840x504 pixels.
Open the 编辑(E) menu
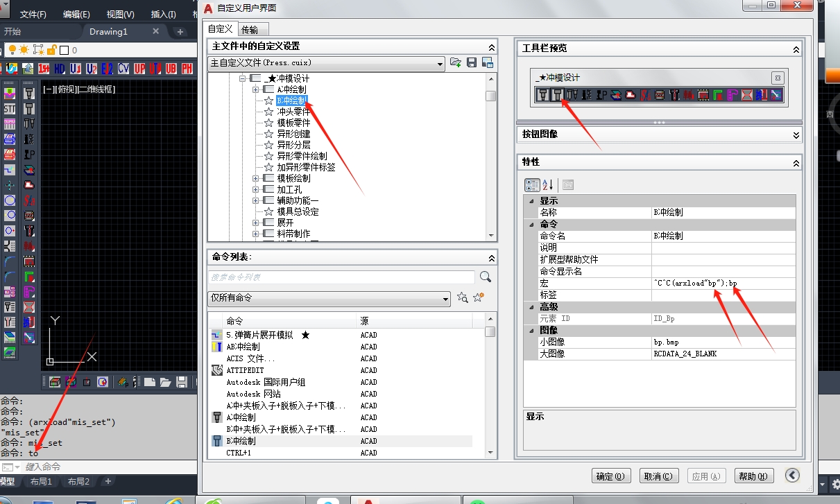(76, 15)
